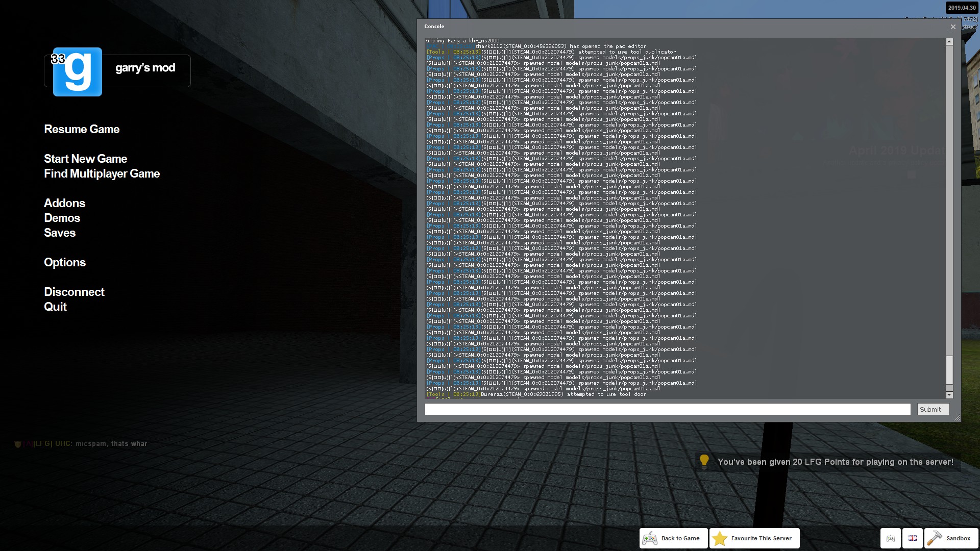Select Find Multiplayer Game
The width and height of the screenshot is (980, 551).
coord(102,173)
